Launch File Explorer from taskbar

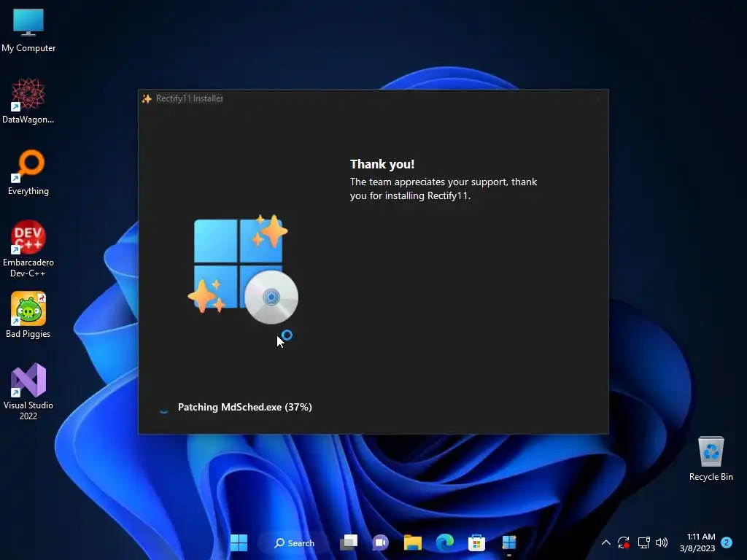coord(413,542)
